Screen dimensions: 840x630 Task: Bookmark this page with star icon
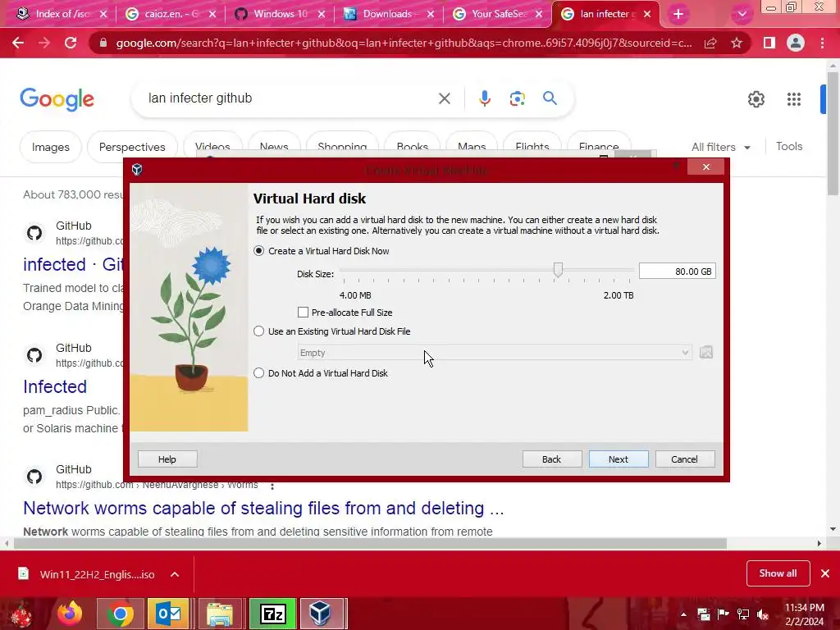(x=737, y=43)
